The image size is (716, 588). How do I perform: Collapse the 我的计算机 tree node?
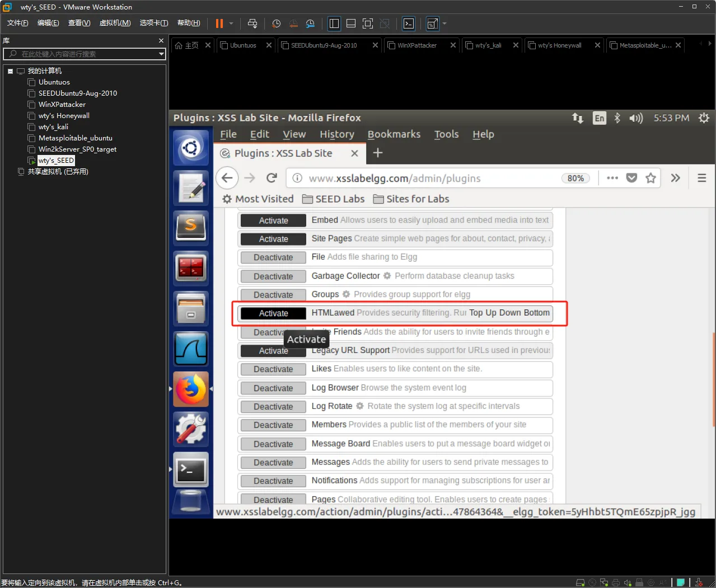(x=10, y=71)
